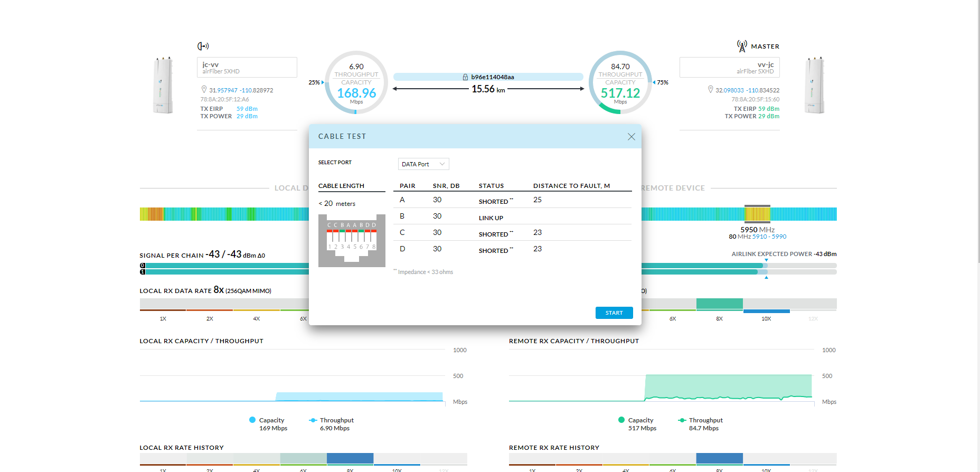Click the location pin next to 31.957947
This screenshot has width=980, height=472.
(204, 90)
